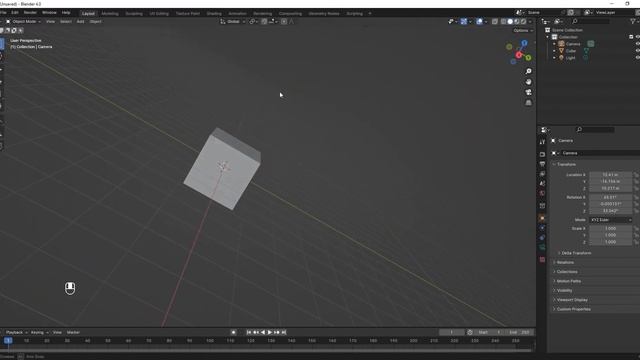Click play animation button

click(270, 333)
